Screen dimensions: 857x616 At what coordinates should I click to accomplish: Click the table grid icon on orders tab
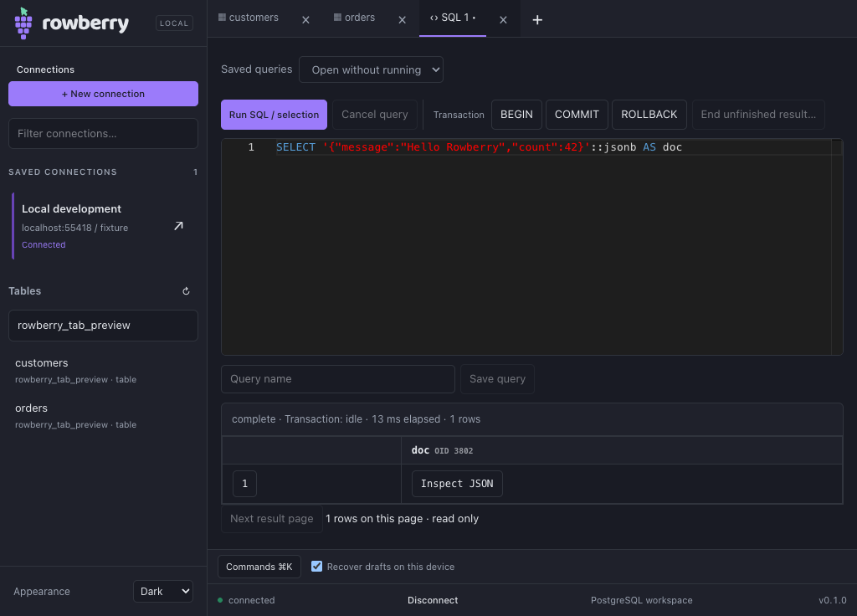point(337,18)
